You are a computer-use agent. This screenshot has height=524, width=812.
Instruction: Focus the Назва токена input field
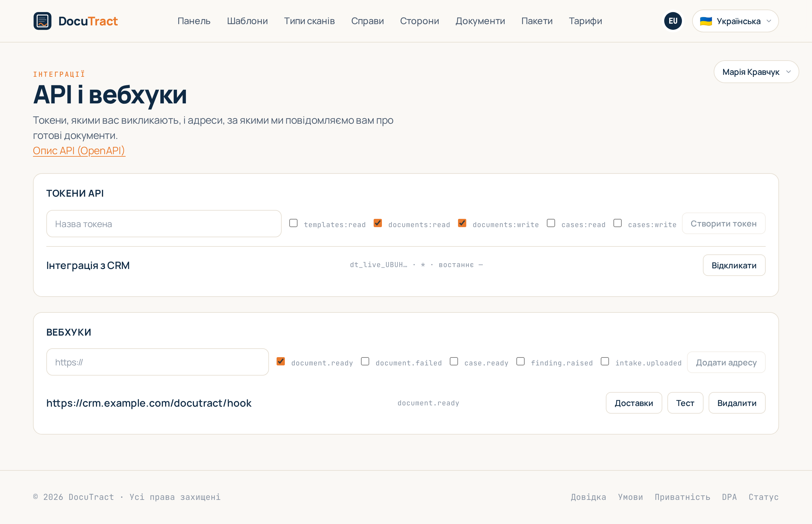(x=164, y=224)
